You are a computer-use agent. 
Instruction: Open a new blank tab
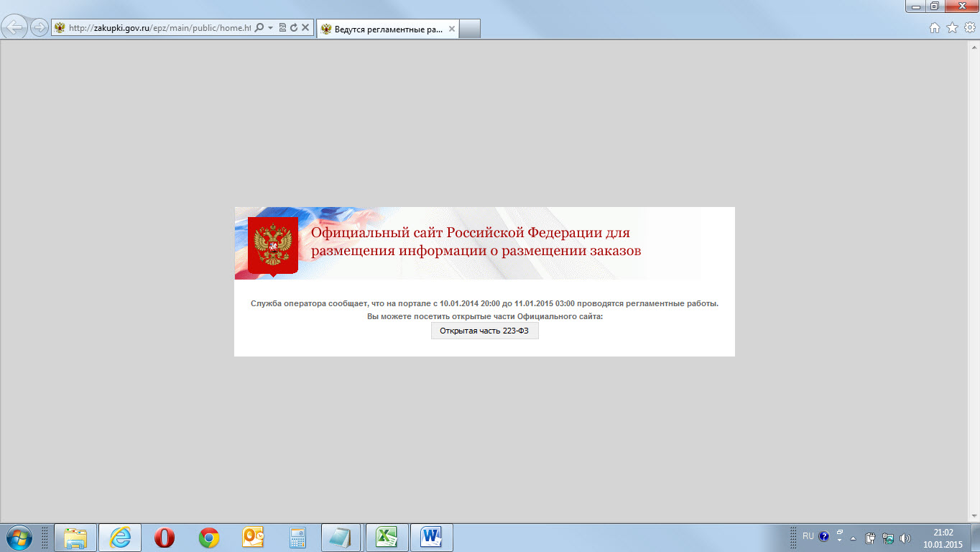[469, 29]
